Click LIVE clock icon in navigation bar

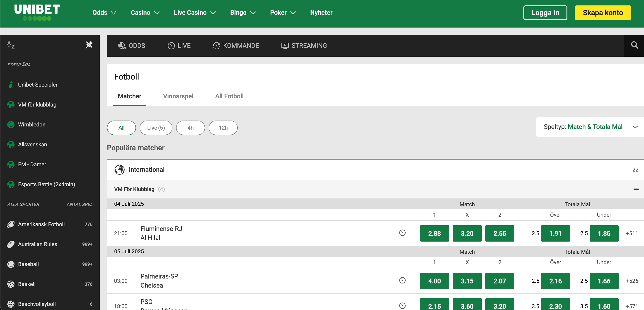coord(171,46)
